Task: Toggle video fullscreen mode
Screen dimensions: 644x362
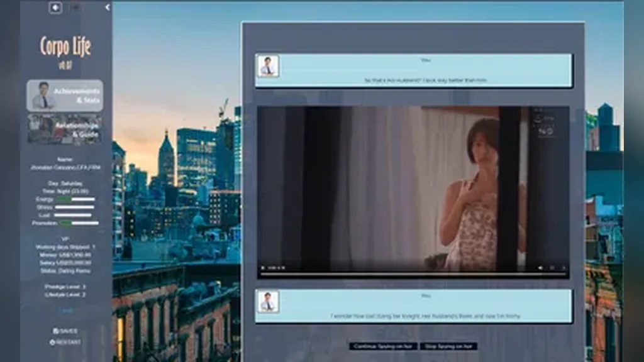Action: [x=552, y=268]
